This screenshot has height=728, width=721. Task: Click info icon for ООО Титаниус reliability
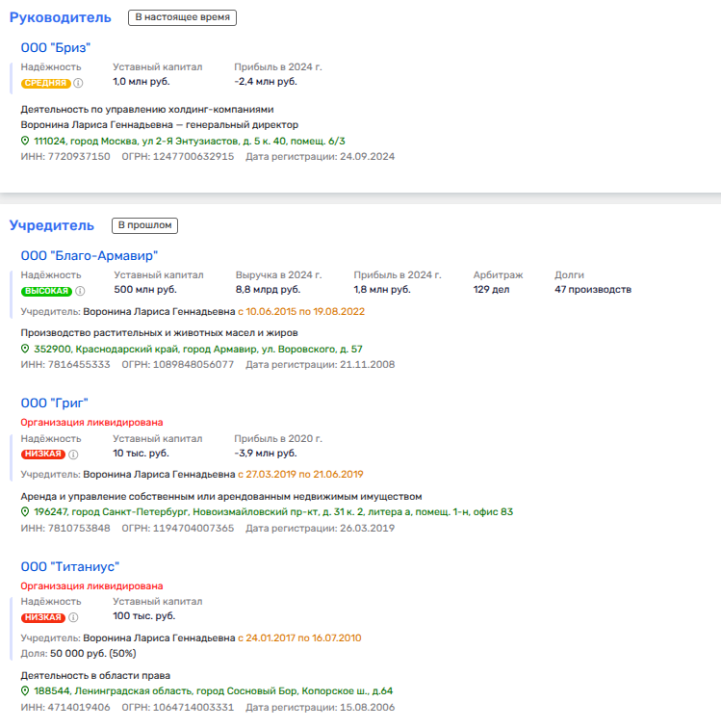(71, 617)
